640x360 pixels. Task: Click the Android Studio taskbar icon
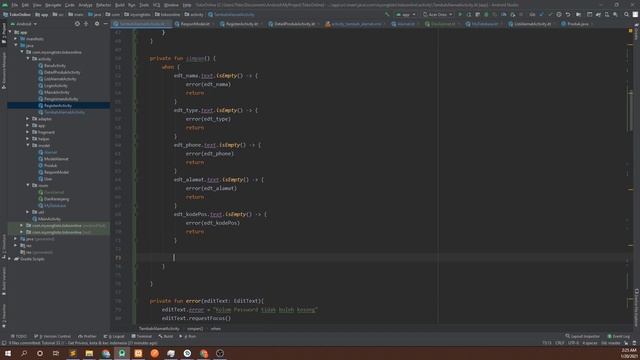point(122,353)
